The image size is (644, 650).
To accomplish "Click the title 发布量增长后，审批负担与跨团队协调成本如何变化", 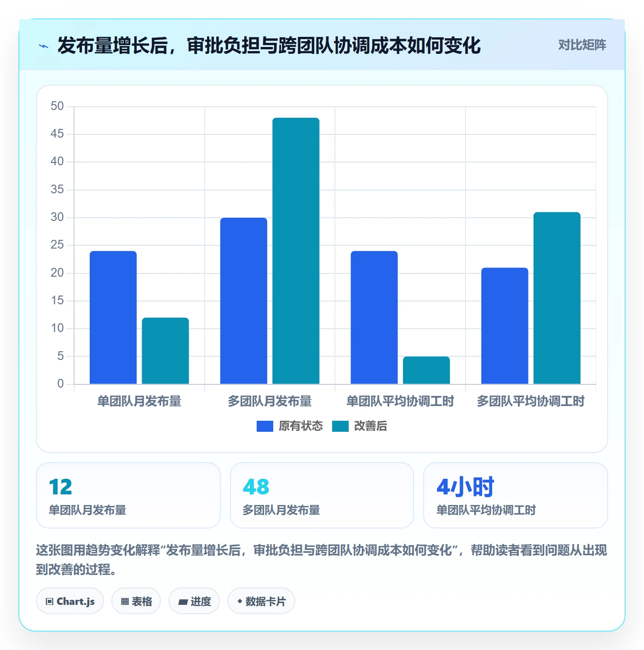I will (x=269, y=46).
